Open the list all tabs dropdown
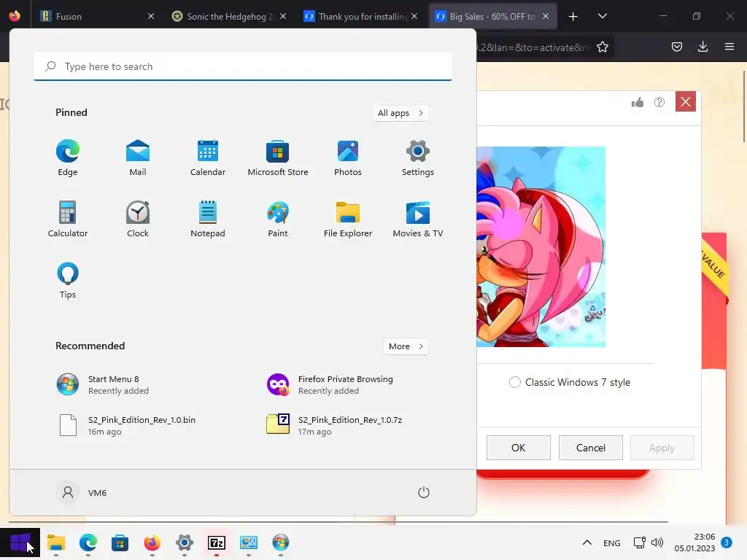The image size is (747, 560). click(x=602, y=16)
